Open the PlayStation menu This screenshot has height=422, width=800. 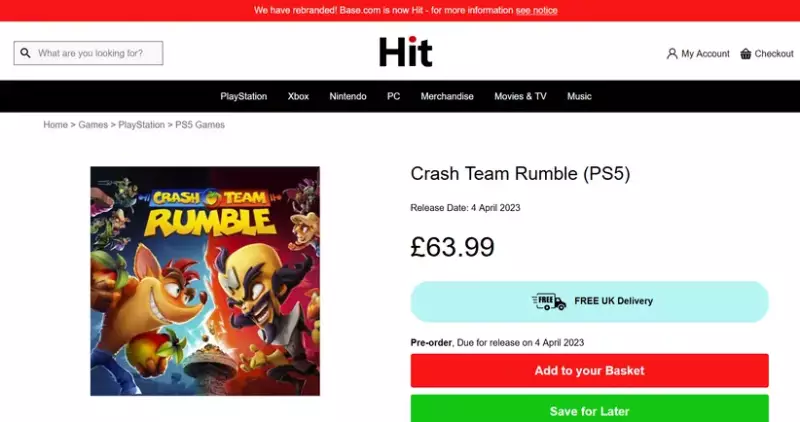[243, 96]
